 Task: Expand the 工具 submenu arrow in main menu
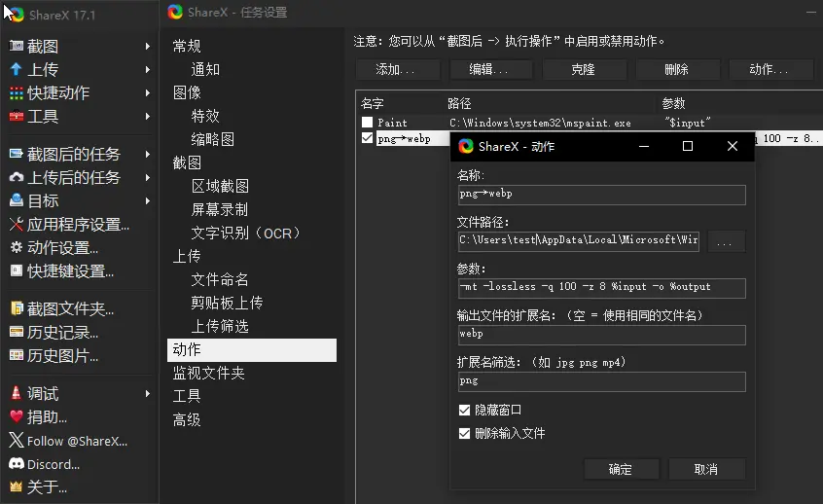coord(148,116)
